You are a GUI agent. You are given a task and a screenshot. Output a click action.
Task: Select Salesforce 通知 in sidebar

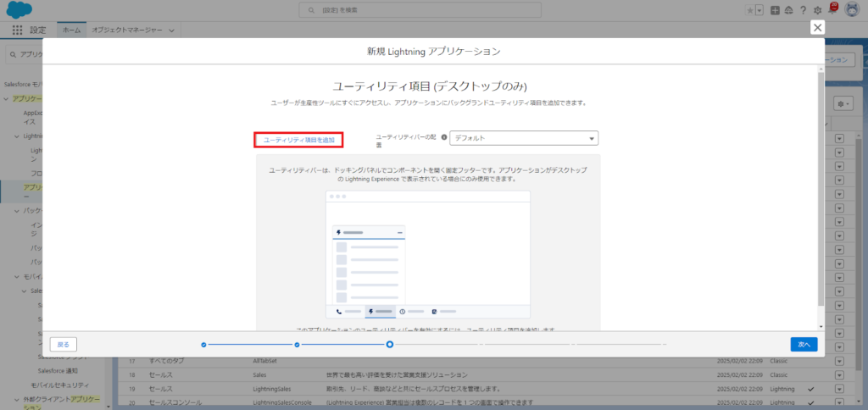(x=58, y=370)
